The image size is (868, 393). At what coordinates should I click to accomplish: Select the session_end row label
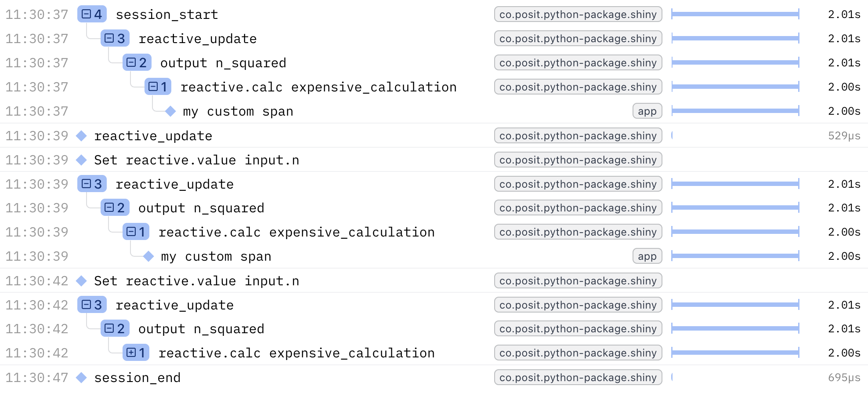tap(137, 378)
